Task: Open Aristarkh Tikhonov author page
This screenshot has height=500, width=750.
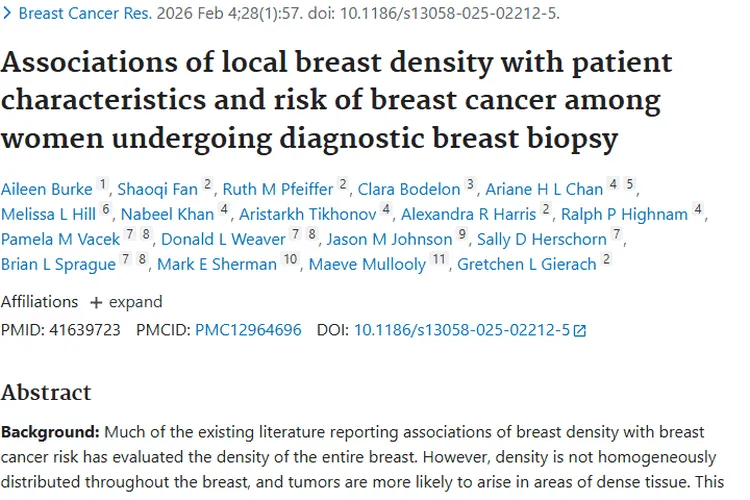Action: (x=304, y=214)
